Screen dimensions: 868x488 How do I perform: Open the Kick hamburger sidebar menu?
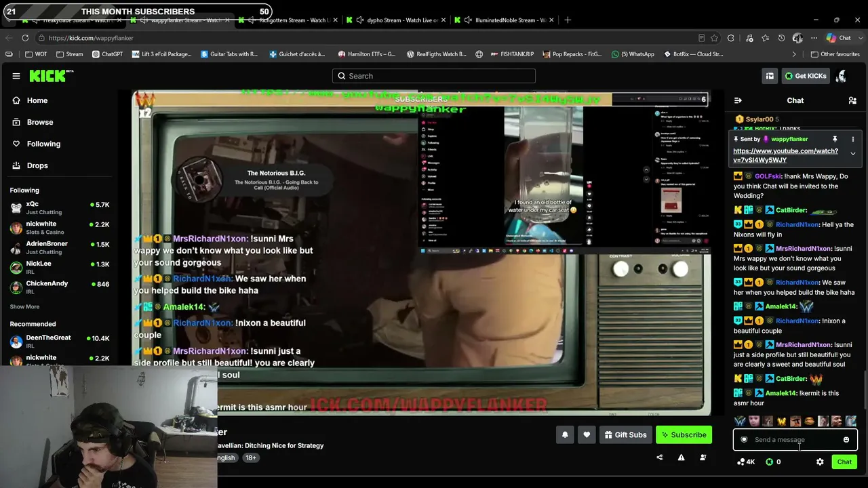pyautogui.click(x=16, y=76)
